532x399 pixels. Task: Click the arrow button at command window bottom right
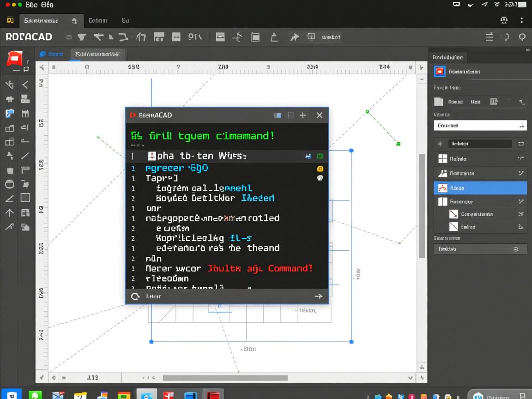[x=318, y=296]
